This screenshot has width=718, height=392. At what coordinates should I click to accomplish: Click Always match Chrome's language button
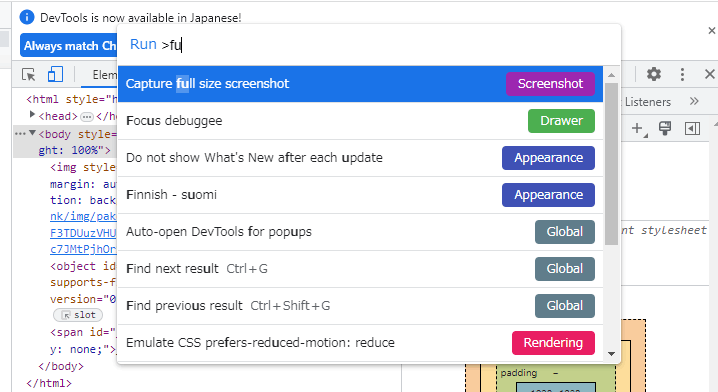(x=69, y=46)
